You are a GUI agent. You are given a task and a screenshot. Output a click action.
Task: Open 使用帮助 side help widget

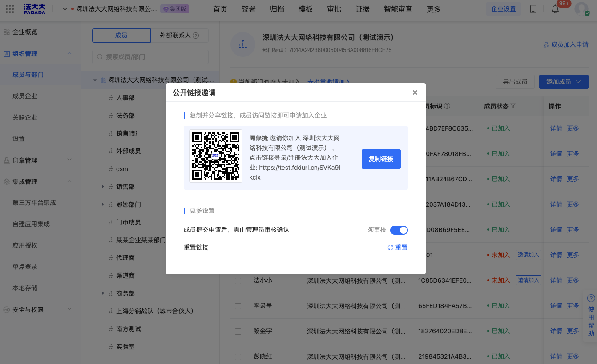click(591, 316)
